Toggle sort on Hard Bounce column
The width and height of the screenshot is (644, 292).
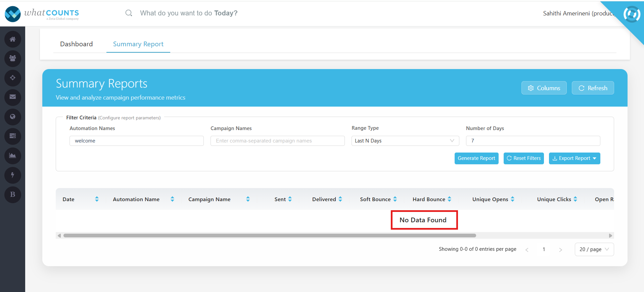(x=449, y=199)
